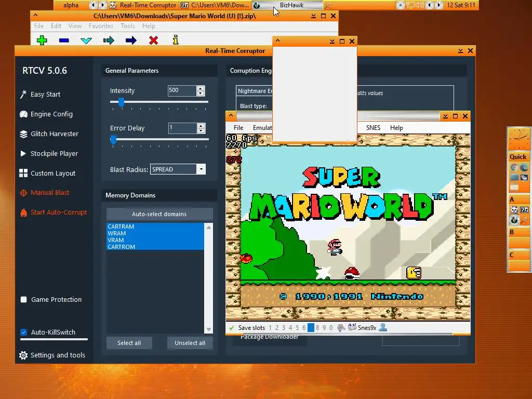The image size is (532, 399).
Task: Decrease the Error Delay spinner value
Action: click(x=201, y=130)
